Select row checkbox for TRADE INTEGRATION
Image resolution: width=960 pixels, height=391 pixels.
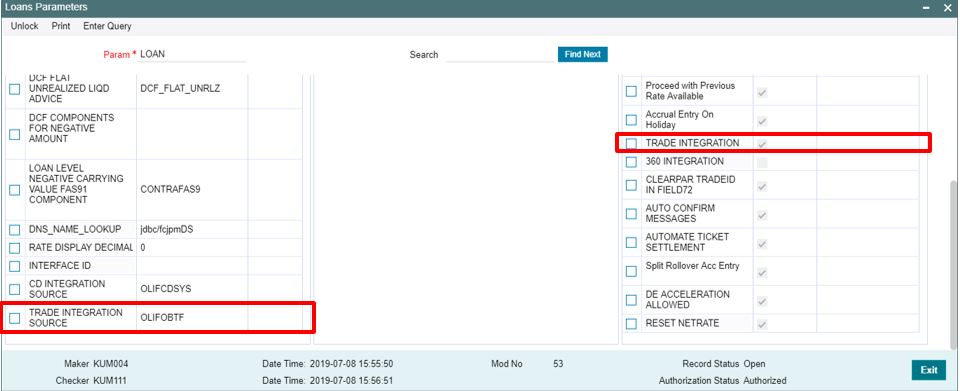coord(631,143)
